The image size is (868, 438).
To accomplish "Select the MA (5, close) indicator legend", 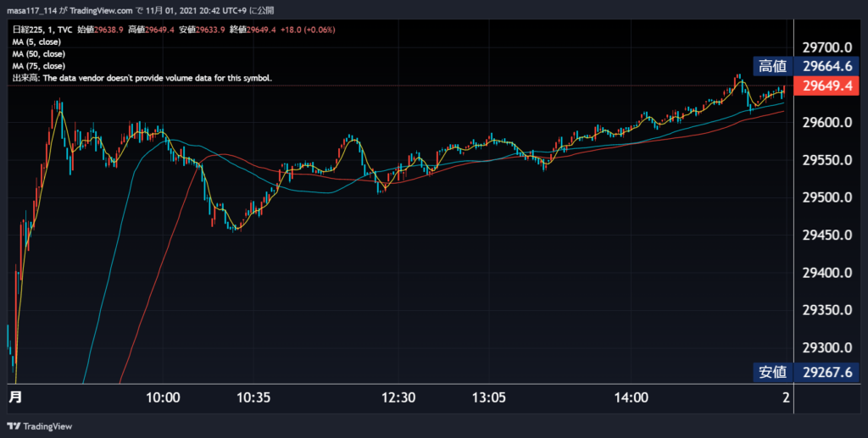I will (36, 42).
